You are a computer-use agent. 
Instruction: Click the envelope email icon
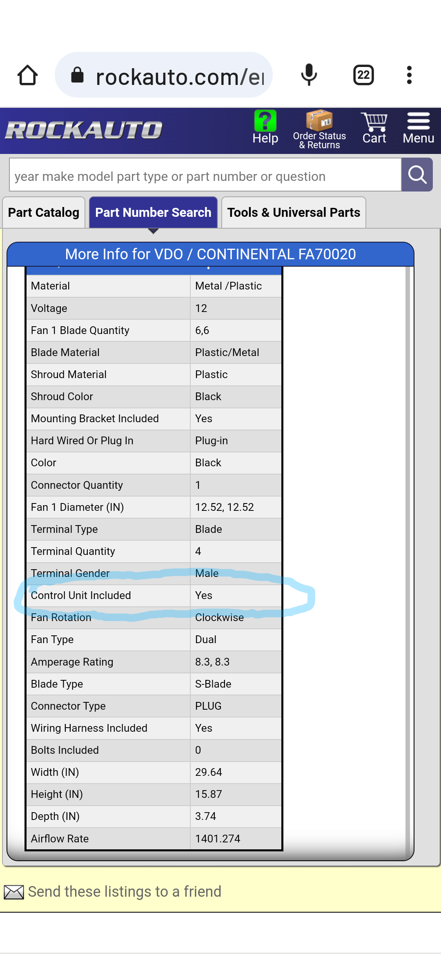pyautogui.click(x=14, y=892)
